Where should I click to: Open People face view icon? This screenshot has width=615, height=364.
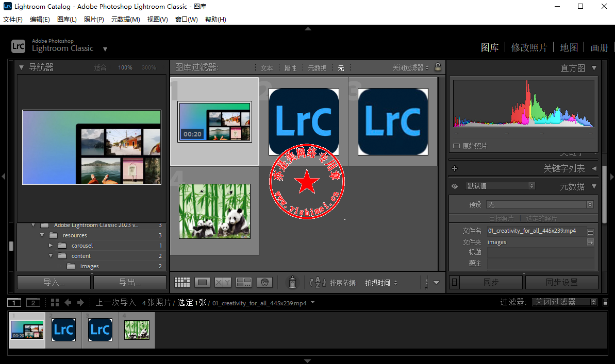coord(265,282)
